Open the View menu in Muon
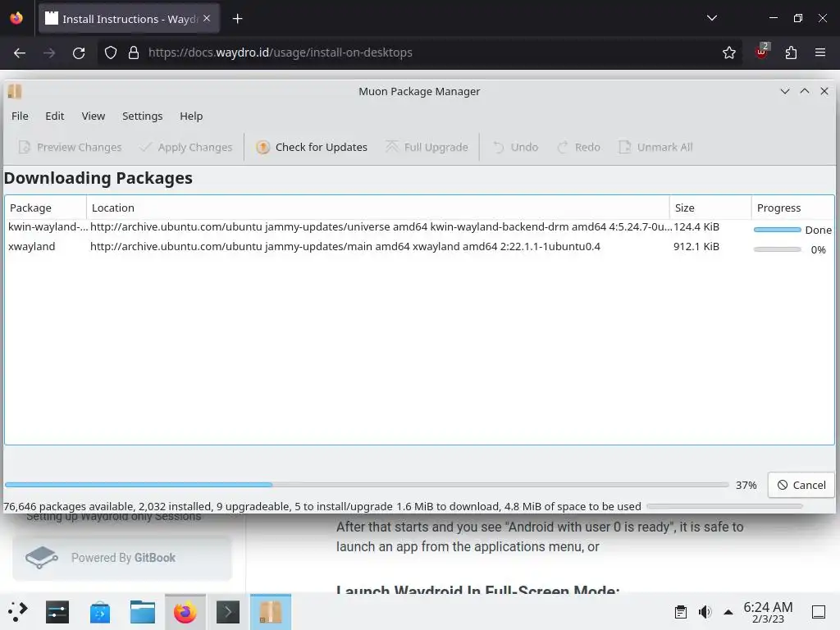 point(94,116)
